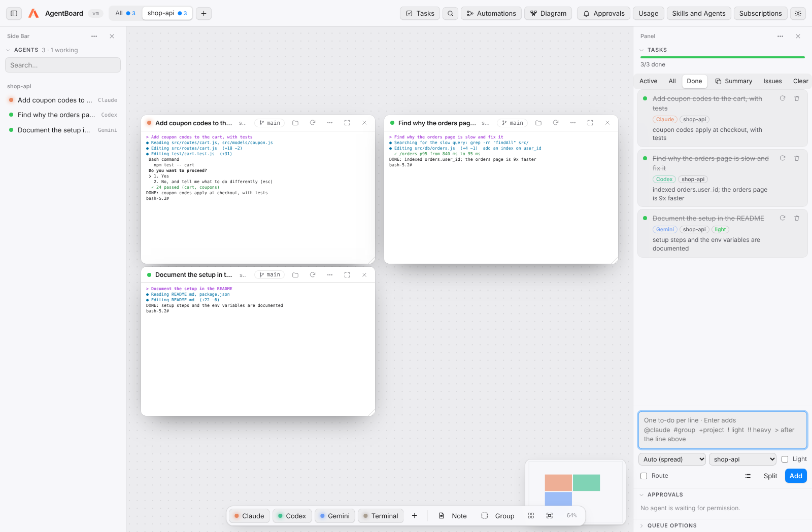This screenshot has height=532, width=812.
Task: Click the list icon next to Split
Action: [748, 476]
